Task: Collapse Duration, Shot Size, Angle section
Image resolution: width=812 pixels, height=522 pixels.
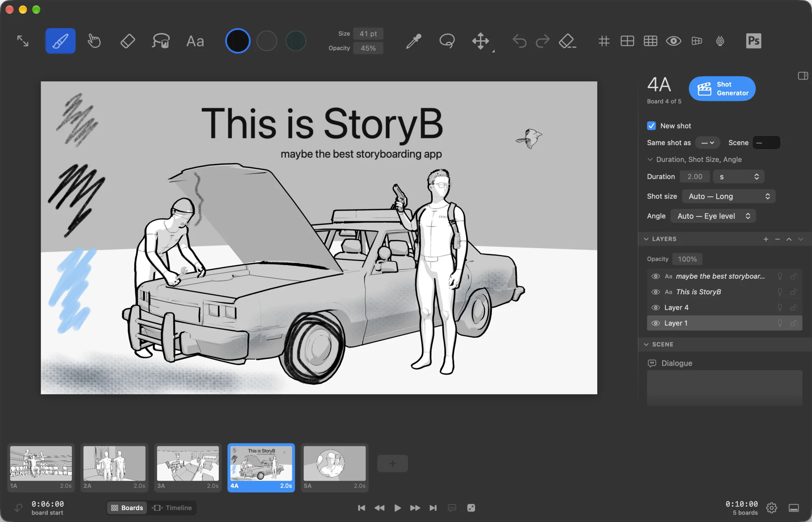Action: click(650, 160)
